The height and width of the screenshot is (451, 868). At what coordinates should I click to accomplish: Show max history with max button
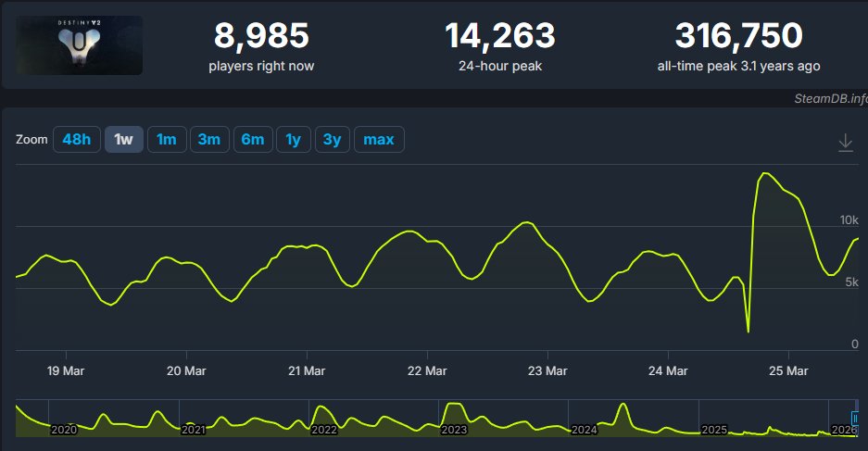[379, 140]
